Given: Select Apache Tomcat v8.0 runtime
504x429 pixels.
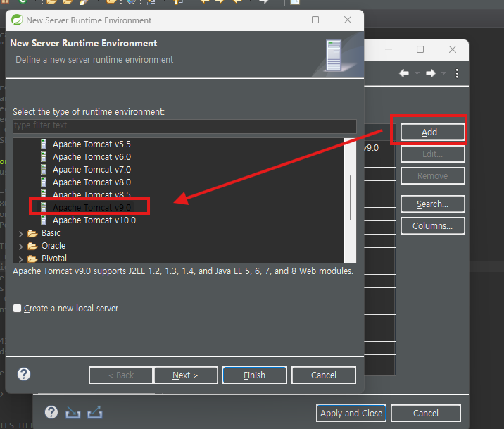Looking at the screenshot, I should click(x=92, y=182).
